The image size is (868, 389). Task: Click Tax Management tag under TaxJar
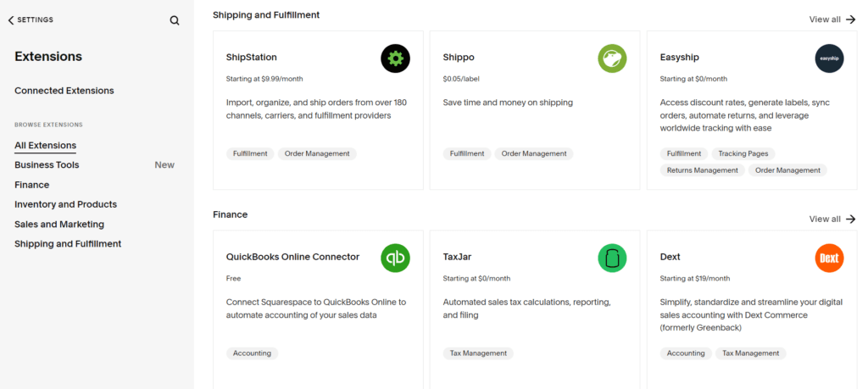click(478, 353)
